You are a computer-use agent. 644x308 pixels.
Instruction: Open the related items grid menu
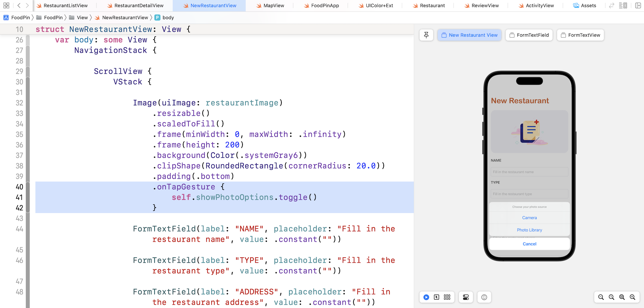click(6, 6)
